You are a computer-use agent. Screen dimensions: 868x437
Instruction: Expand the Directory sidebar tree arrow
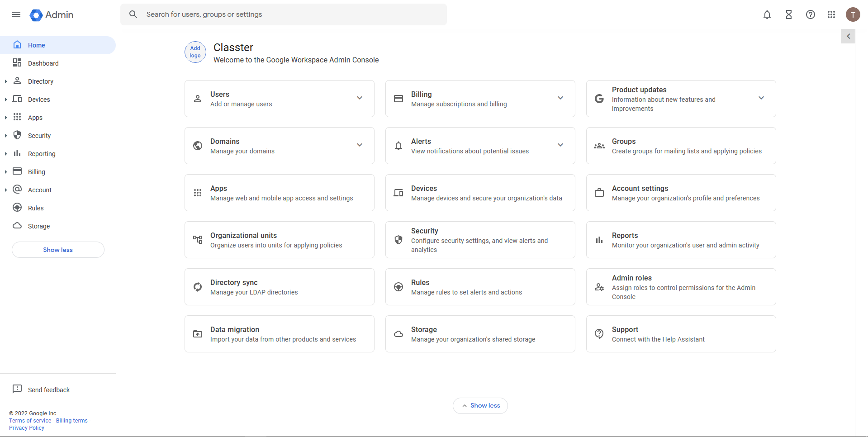(5, 81)
